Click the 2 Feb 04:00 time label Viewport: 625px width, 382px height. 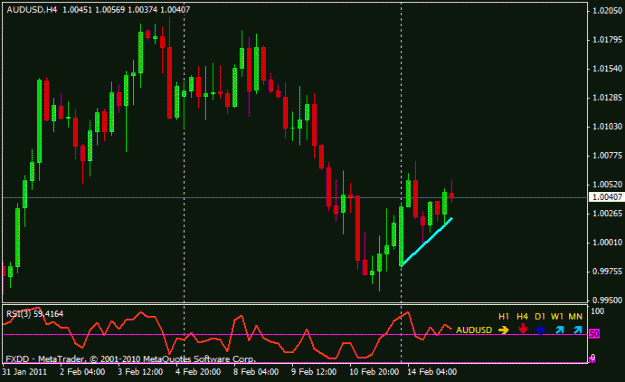click(83, 372)
